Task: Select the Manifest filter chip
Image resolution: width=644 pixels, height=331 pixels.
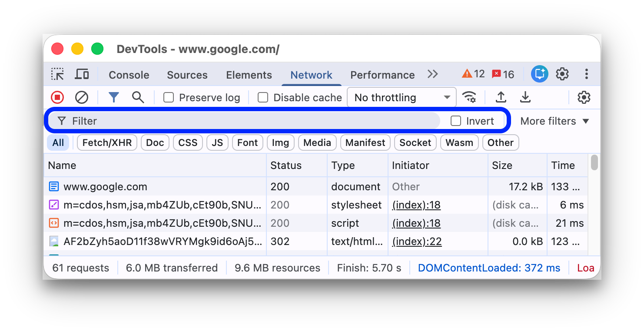Action: coord(365,142)
